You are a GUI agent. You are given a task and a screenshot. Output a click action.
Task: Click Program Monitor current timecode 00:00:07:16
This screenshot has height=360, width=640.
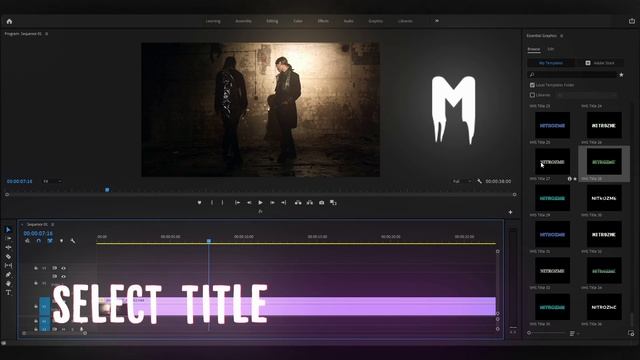(x=20, y=181)
